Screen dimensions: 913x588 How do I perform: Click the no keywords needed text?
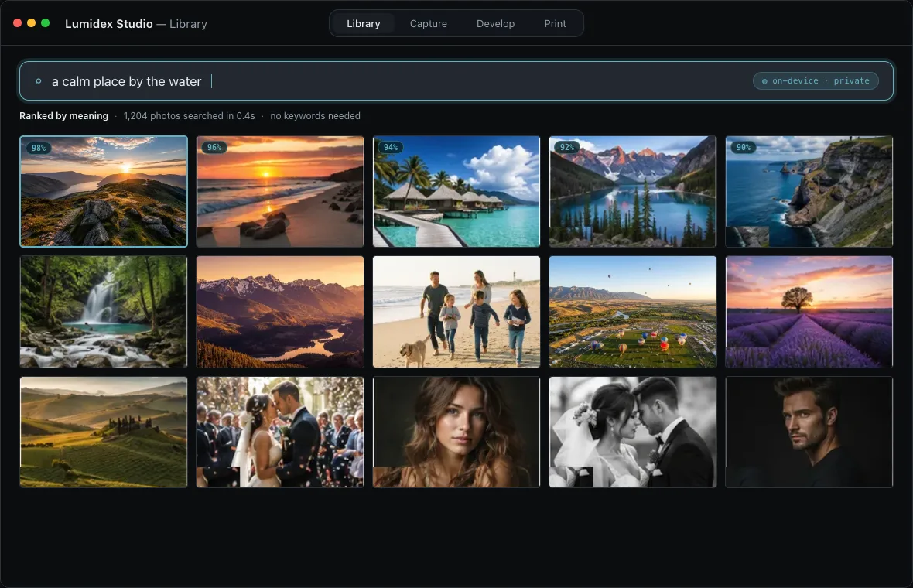315,116
